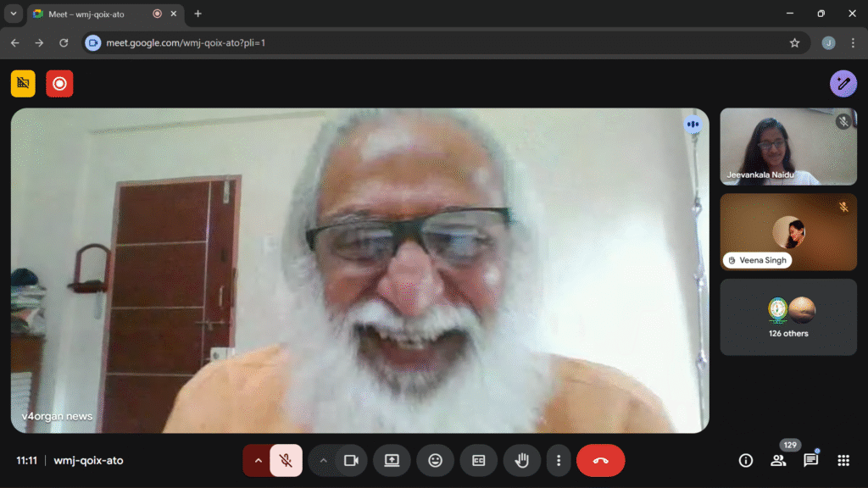
Task: Click the present screen icon
Action: coord(392,460)
